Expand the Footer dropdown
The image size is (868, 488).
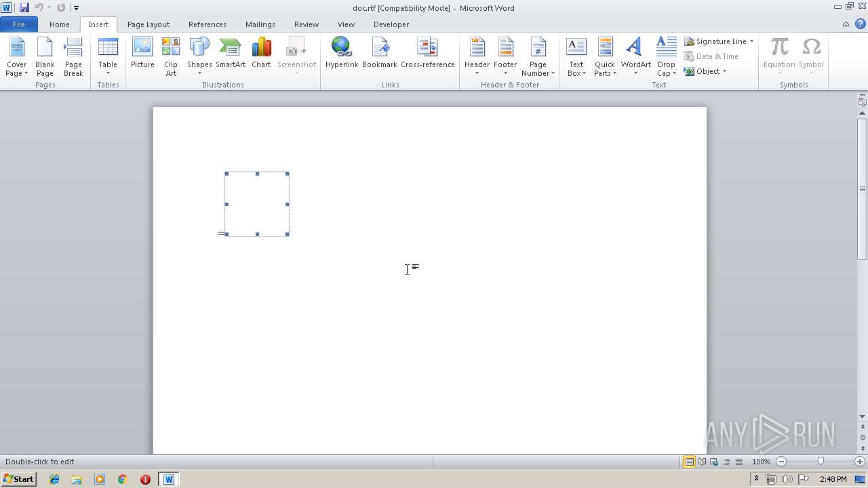505,57
